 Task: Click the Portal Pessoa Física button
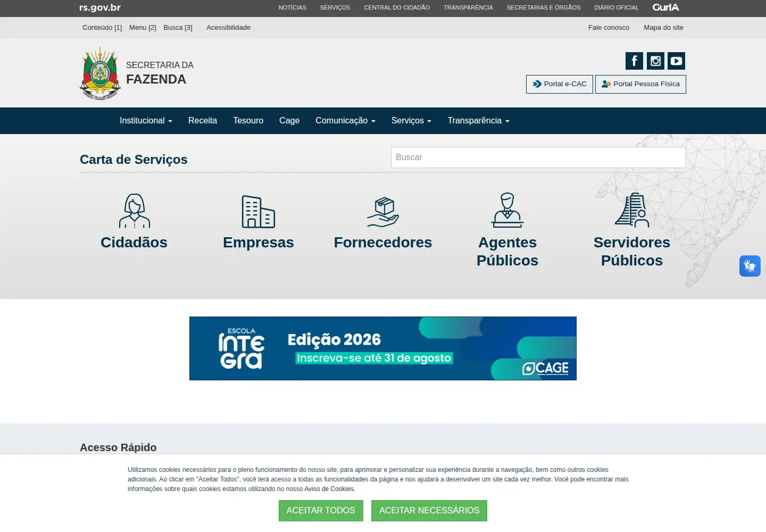640,84
